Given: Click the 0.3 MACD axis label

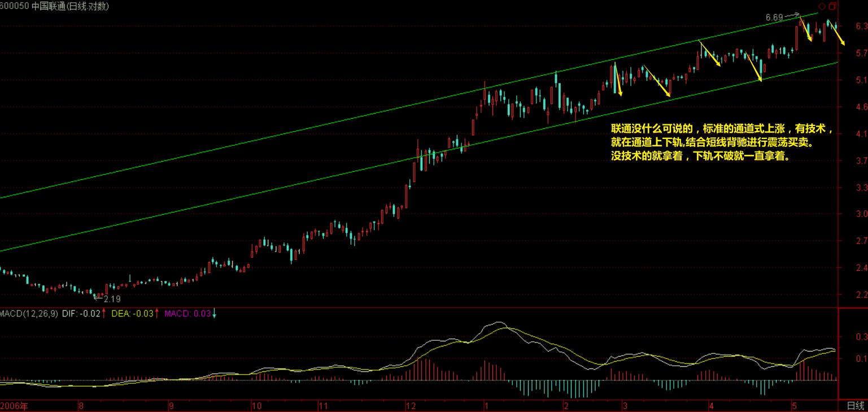Looking at the screenshot, I should (x=861, y=337).
